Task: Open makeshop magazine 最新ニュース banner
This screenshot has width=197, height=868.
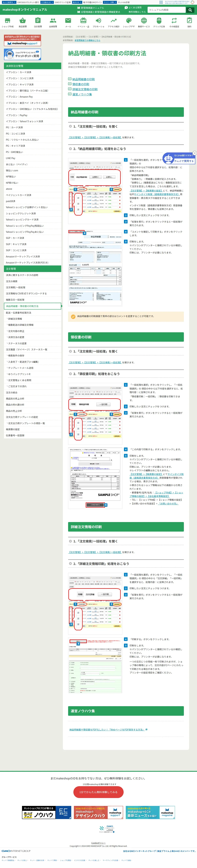Action: [150, 813]
